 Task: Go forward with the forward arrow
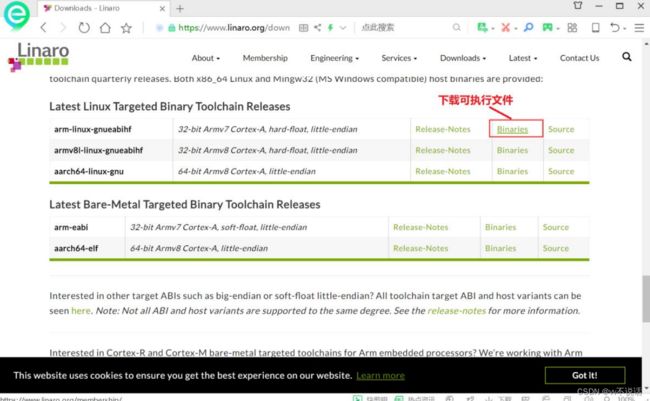click(x=63, y=28)
